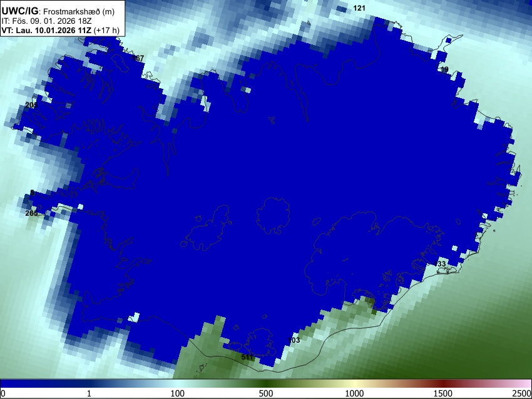Click the 1 label on the color scale
532x399 pixels.
click(x=89, y=393)
